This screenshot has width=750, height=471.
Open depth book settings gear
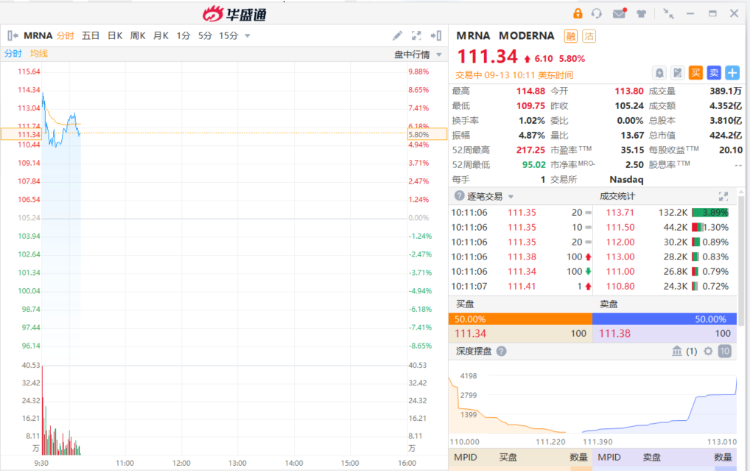(708, 351)
